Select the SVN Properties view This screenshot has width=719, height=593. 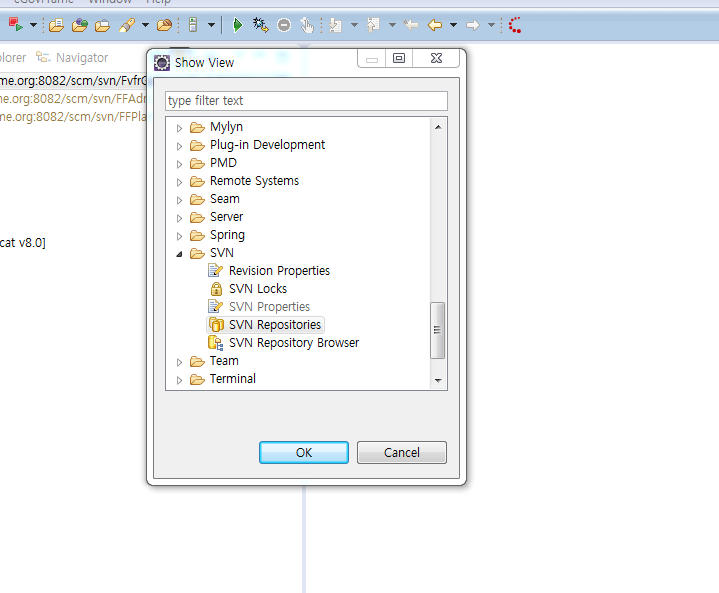269,306
